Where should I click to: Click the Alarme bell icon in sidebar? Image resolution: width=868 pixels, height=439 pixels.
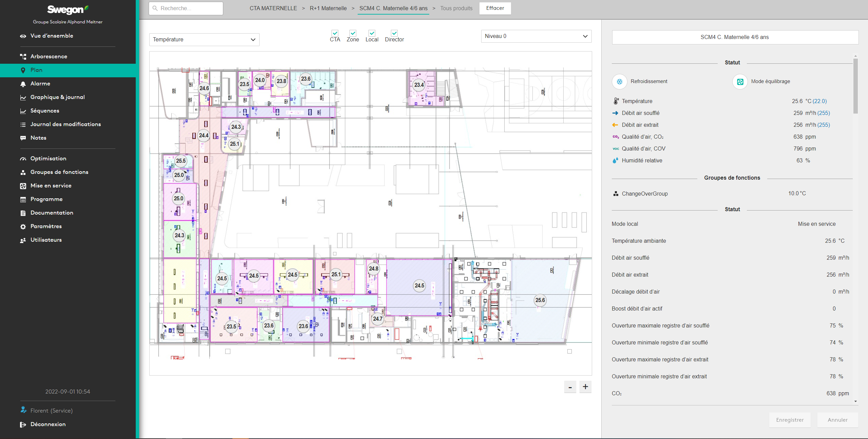tap(23, 84)
